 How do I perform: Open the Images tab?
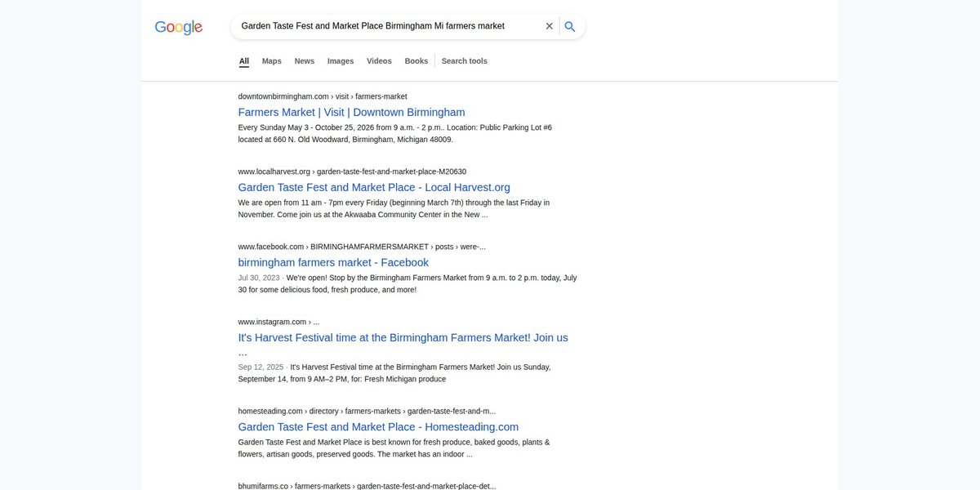click(x=341, y=61)
